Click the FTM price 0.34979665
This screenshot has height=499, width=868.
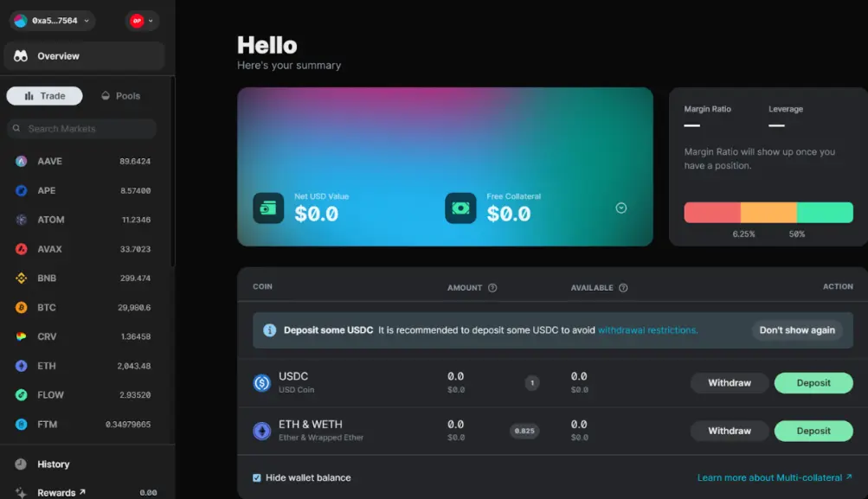[128, 425]
